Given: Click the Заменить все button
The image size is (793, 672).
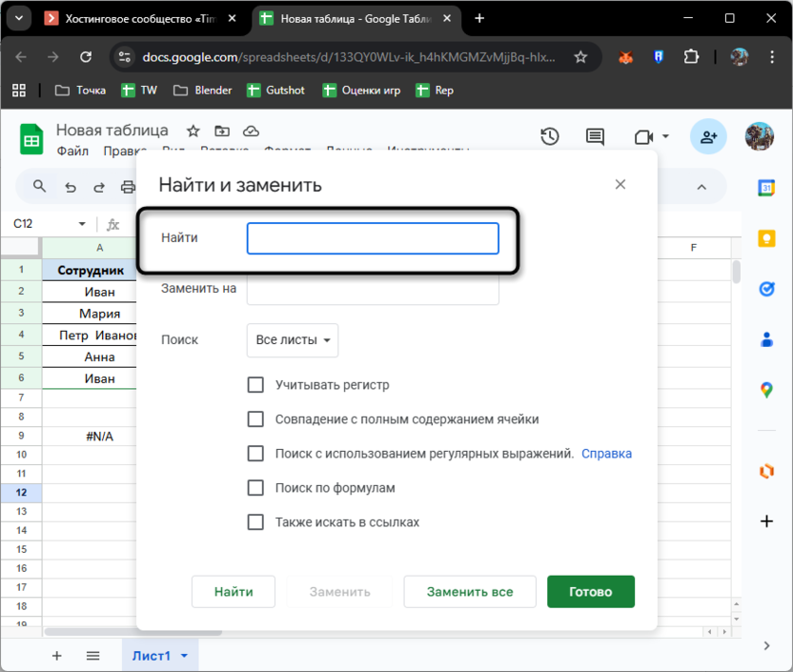Looking at the screenshot, I should tap(469, 591).
